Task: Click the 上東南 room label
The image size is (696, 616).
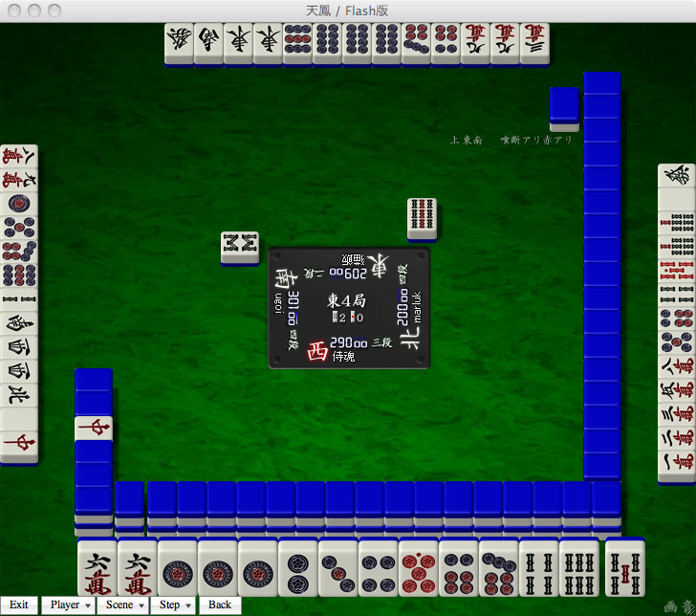Action: pos(466,141)
